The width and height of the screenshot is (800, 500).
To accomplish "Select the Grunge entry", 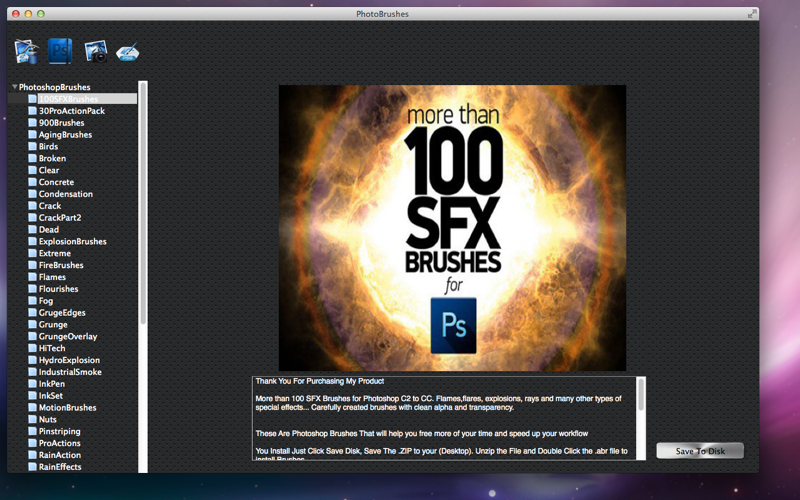I will pyautogui.click(x=53, y=324).
